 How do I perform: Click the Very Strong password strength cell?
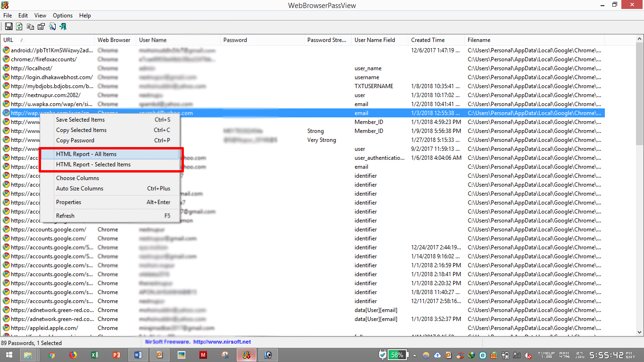point(322,140)
